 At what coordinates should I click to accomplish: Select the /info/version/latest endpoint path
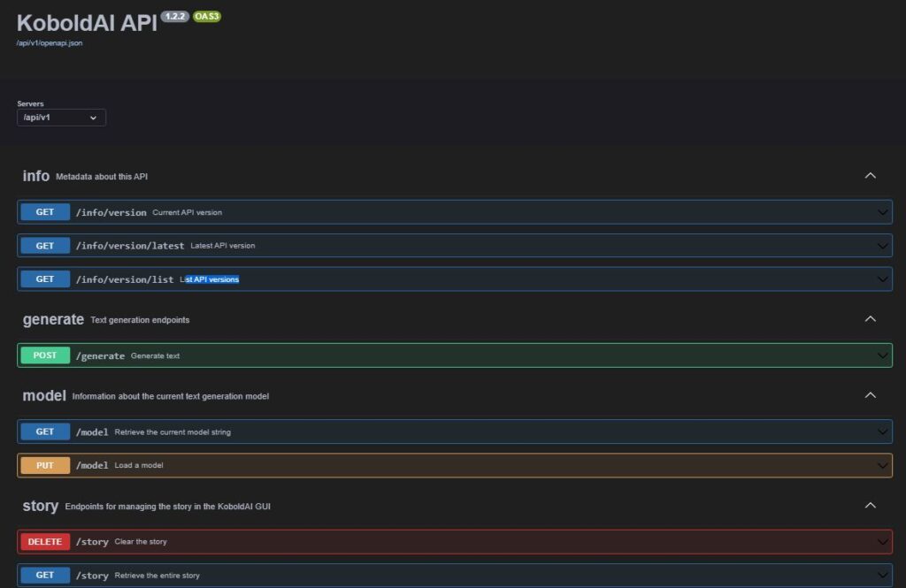[x=130, y=246]
